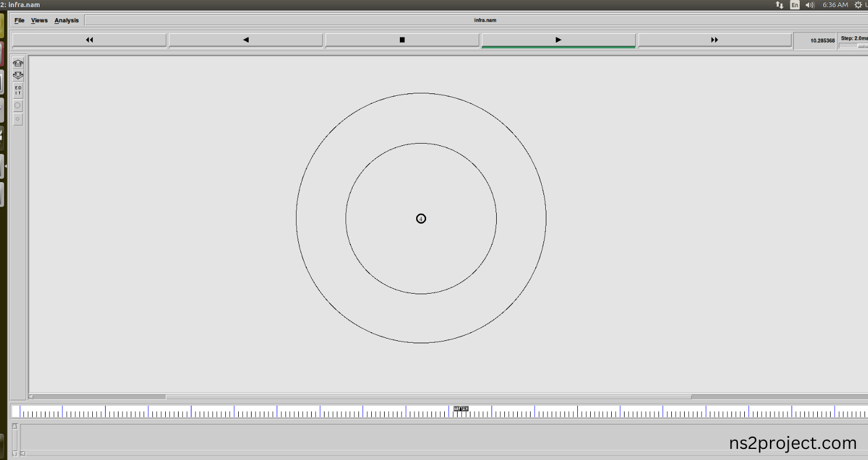Click the bottom panel scroll down arrow
868x460 pixels.
(x=15, y=454)
